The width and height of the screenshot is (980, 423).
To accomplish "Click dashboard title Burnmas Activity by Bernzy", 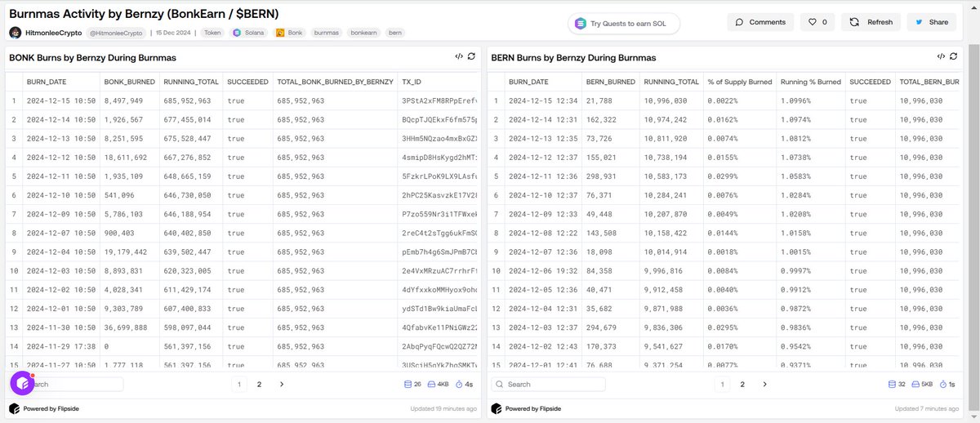I will 144,13.
